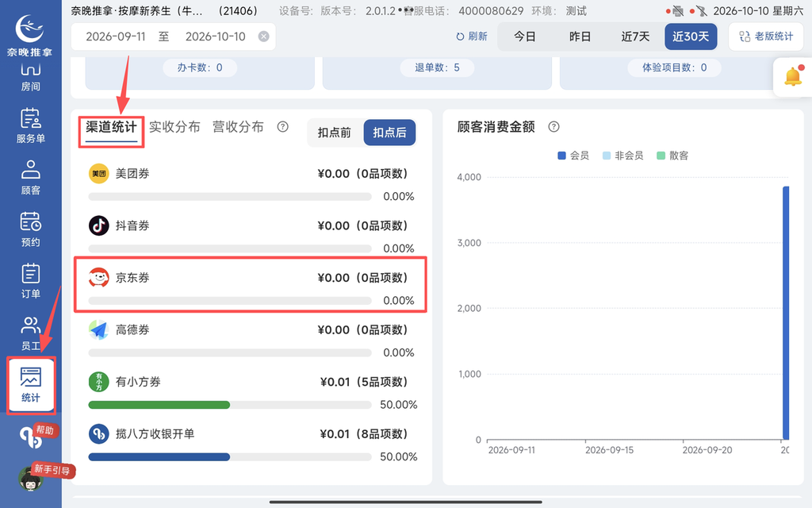The height and width of the screenshot is (508, 812).
Task: Click the notification bell icon
Action: [x=793, y=77]
